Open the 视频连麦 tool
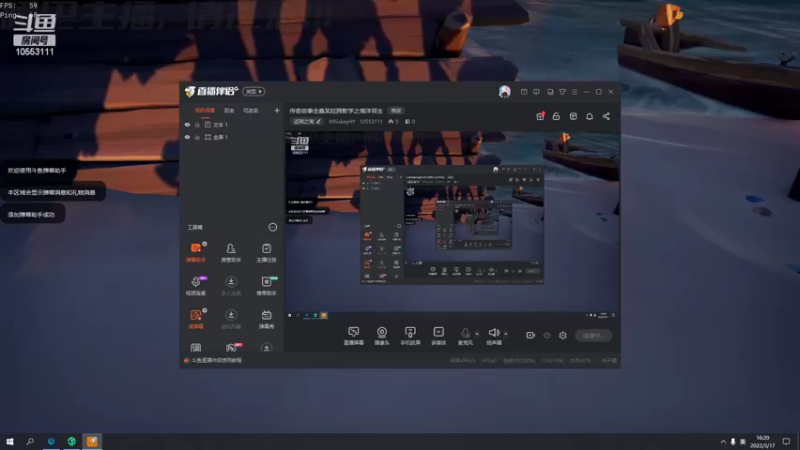The width and height of the screenshot is (800, 450). click(196, 286)
